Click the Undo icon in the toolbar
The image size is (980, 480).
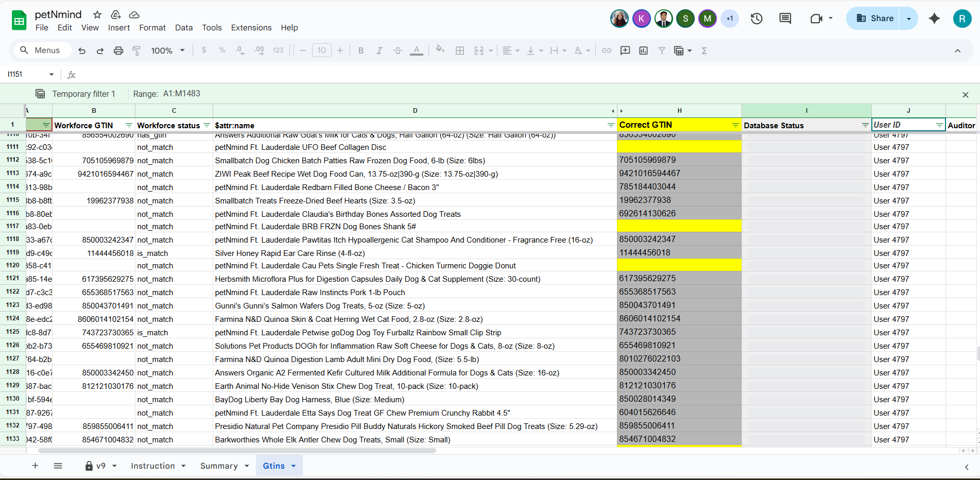click(82, 50)
